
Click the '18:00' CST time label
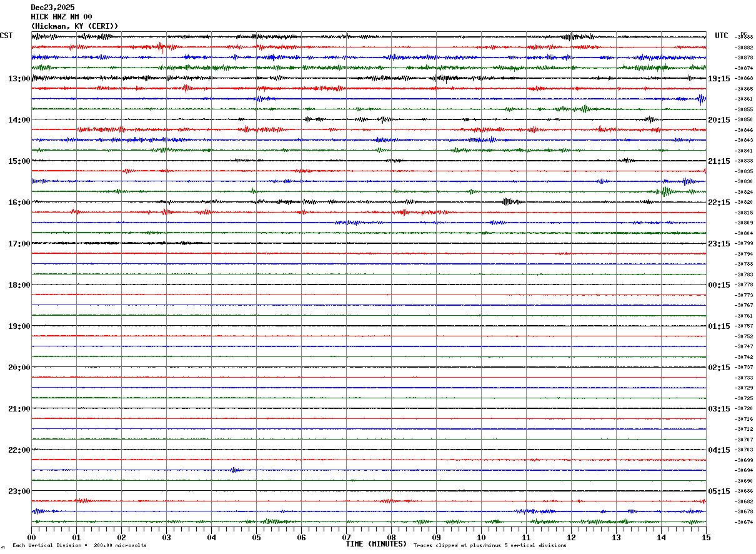(19, 285)
